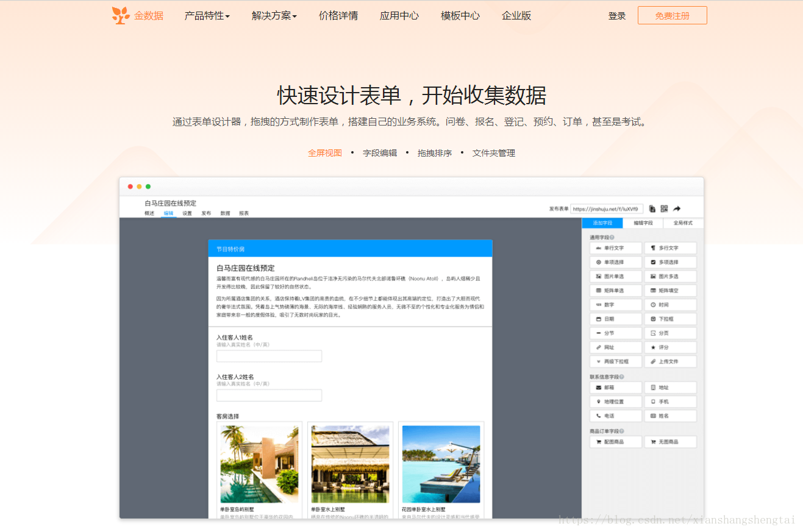
Task: Switch to the 设置 tab
Action: tap(187, 213)
